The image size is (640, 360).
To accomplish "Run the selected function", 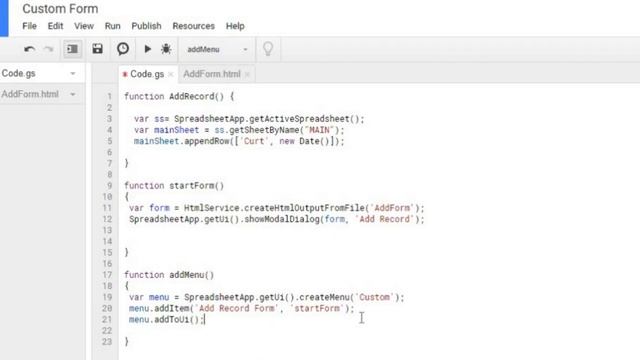I will click(147, 49).
